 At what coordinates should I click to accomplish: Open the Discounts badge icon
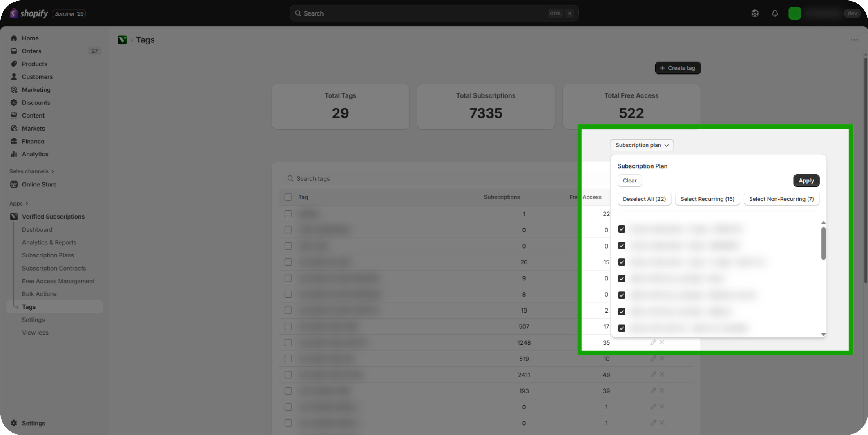pos(14,102)
